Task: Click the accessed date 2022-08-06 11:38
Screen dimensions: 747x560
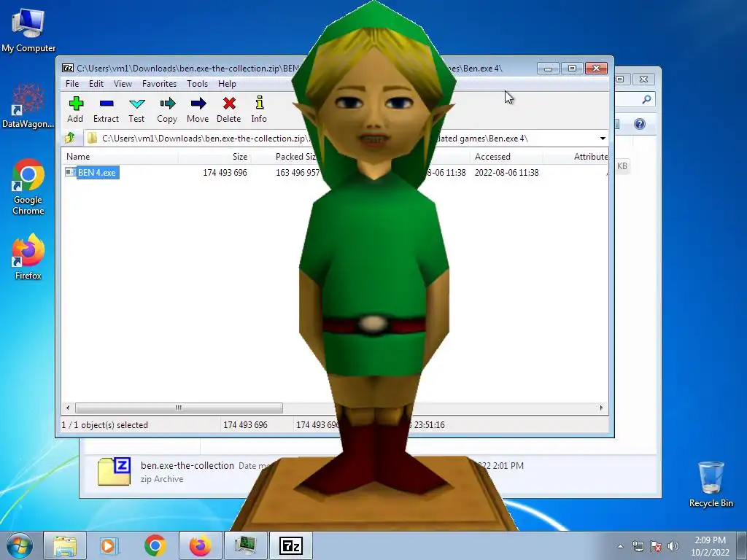Action: [506, 173]
